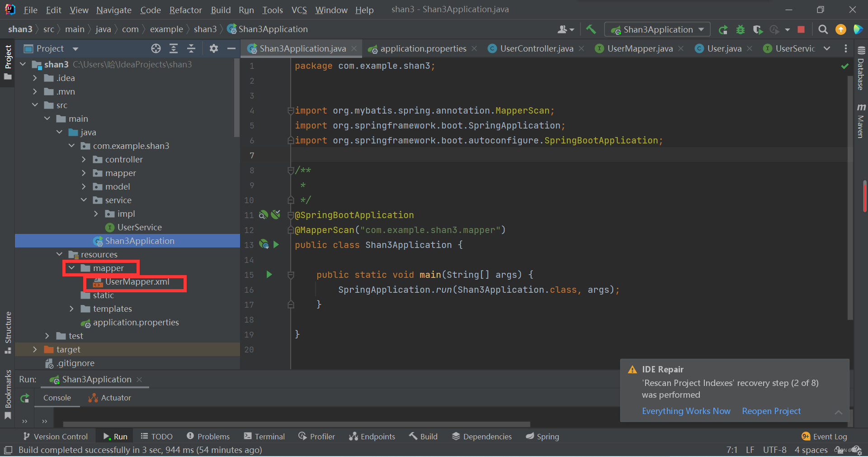Open Search Everywhere magnifier icon

823,29
